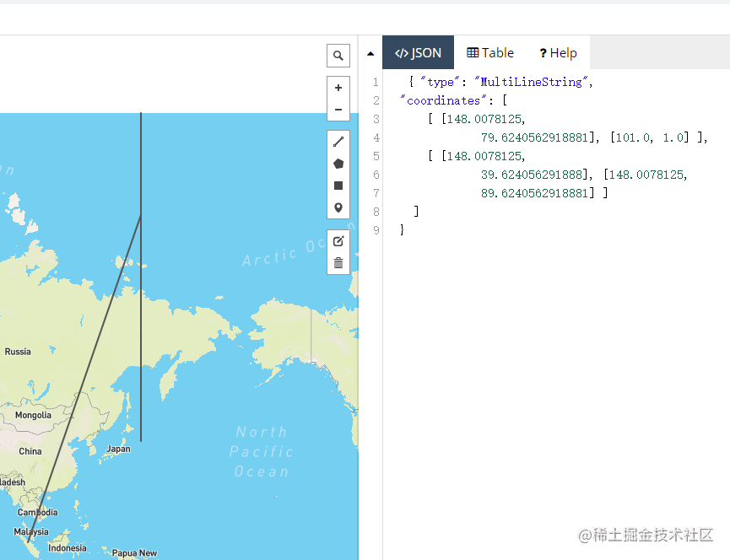The width and height of the screenshot is (730, 560).
Task: Select the polygon drawing tool
Action: 338,163
